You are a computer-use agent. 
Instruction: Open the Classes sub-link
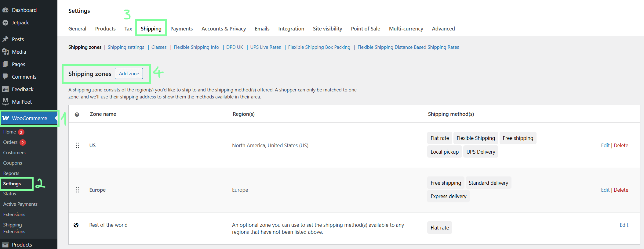pos(159,47)
